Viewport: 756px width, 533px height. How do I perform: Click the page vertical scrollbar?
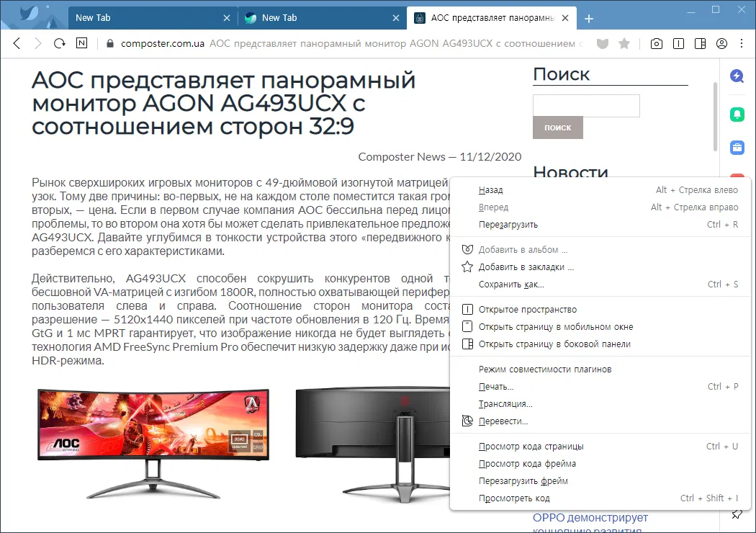pyautogui.click(x=715, y=117)
